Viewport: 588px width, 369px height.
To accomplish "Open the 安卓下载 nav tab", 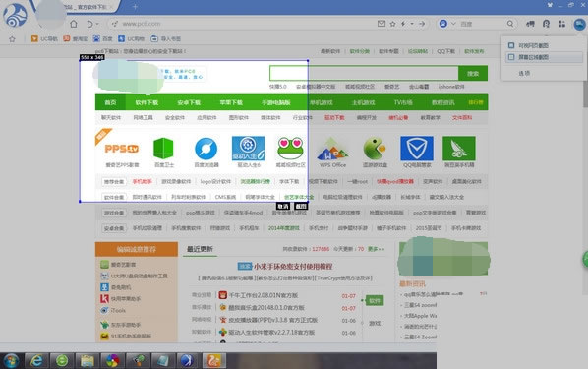I will tap(189, 102).
